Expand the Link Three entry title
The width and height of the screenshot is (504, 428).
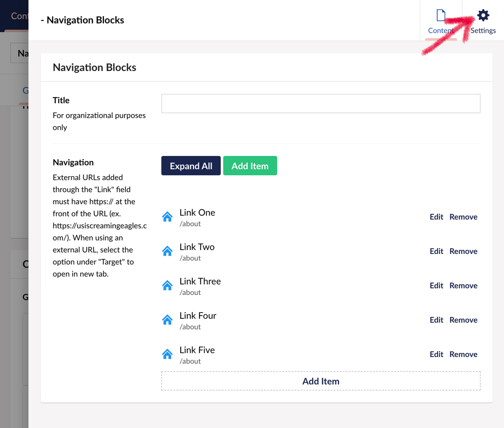(200, 282)
